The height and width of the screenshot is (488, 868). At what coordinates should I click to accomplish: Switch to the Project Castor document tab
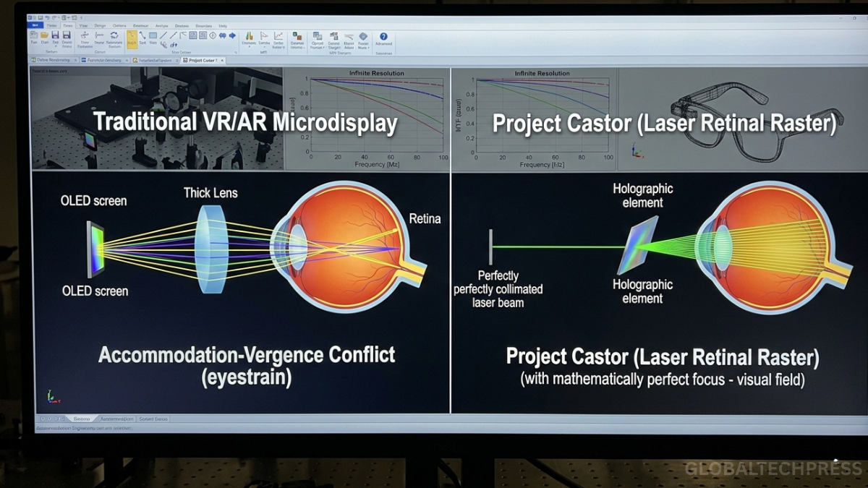[202, 61]
